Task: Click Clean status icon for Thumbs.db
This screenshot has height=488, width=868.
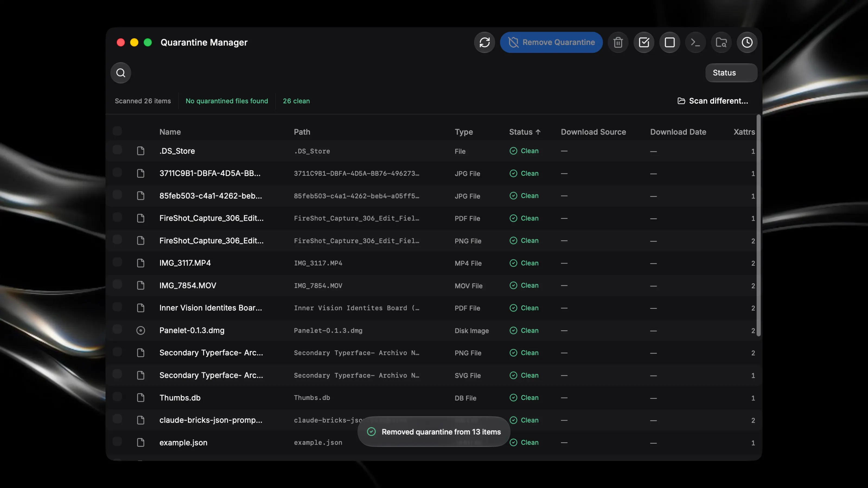Action: pyautogui.click(x=513, y=398)
